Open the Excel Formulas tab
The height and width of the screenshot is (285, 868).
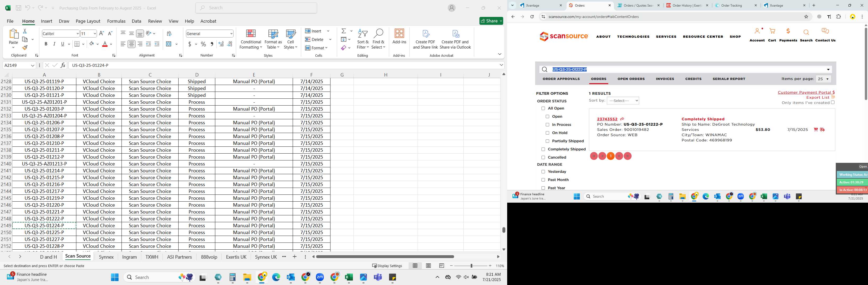click(116, 21)
